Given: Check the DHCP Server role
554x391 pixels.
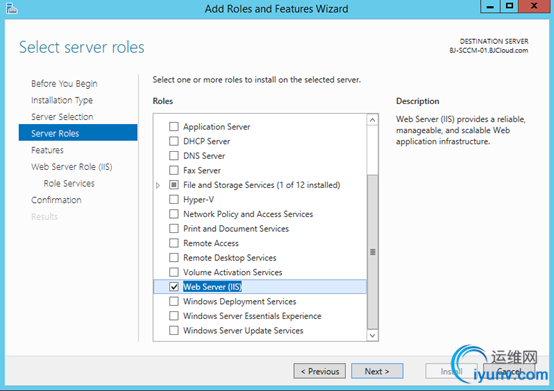Looking at the screenshot, I should 174,141.
